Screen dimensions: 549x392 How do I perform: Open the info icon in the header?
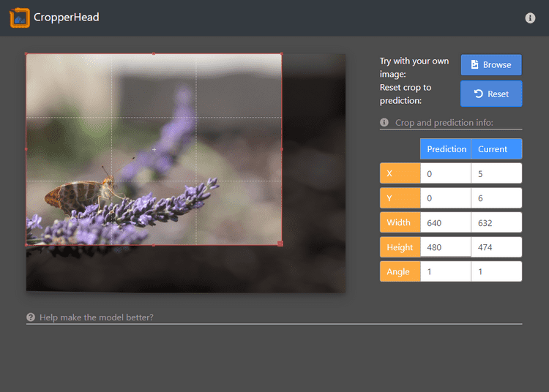[x=530, y=18]
